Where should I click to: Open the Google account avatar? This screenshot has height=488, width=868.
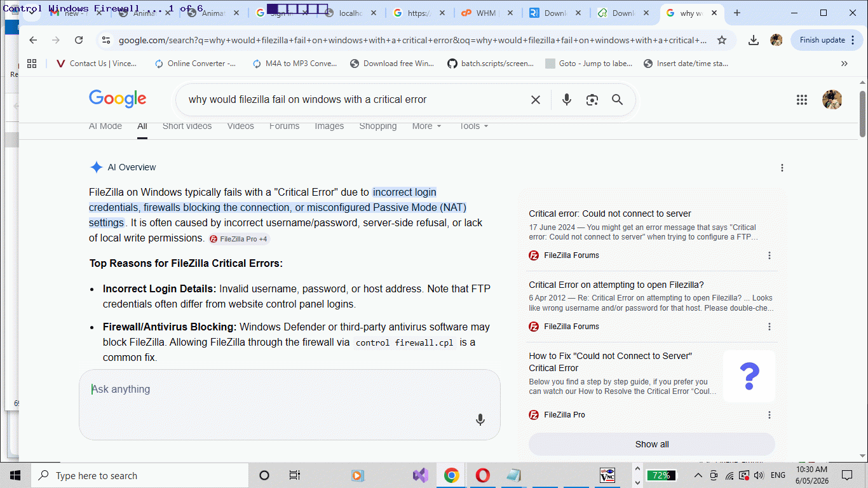click(832, 100)
